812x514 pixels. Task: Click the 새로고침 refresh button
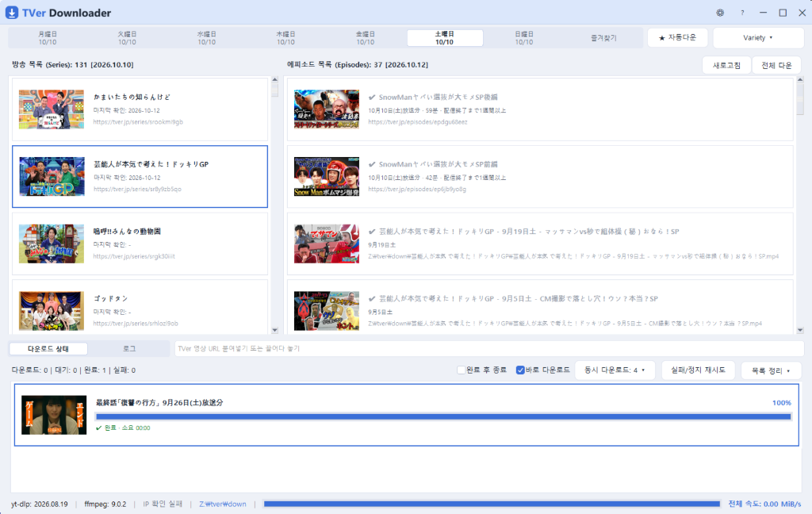click(x=726, y=65)
